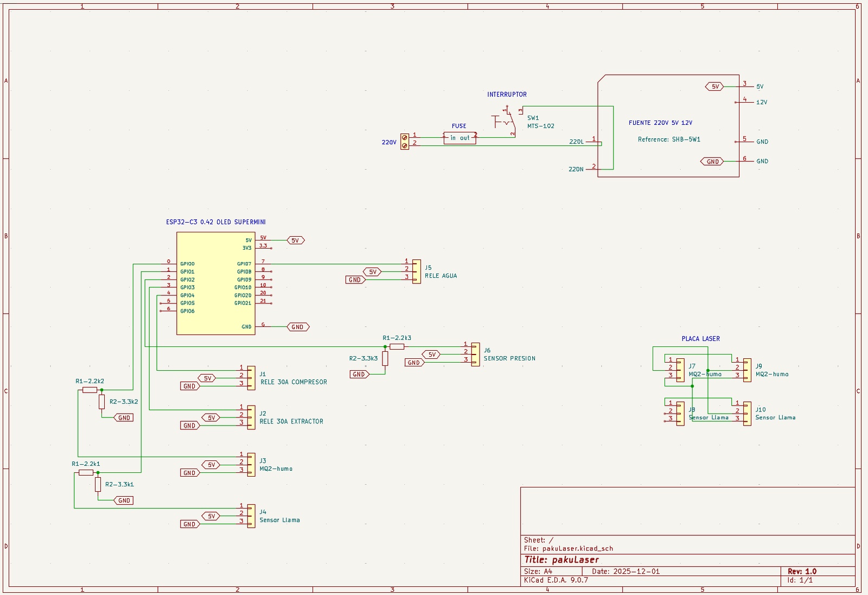Select the GND flag inside the power supply
The width and height of the screenshot is (868, 595).
click(712, 161)
